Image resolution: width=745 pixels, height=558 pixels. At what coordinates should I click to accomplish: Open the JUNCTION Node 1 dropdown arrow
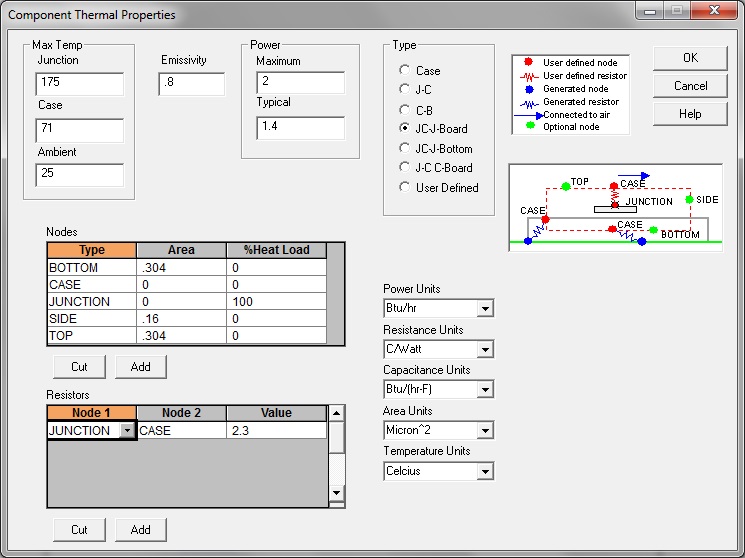(127, 431)
